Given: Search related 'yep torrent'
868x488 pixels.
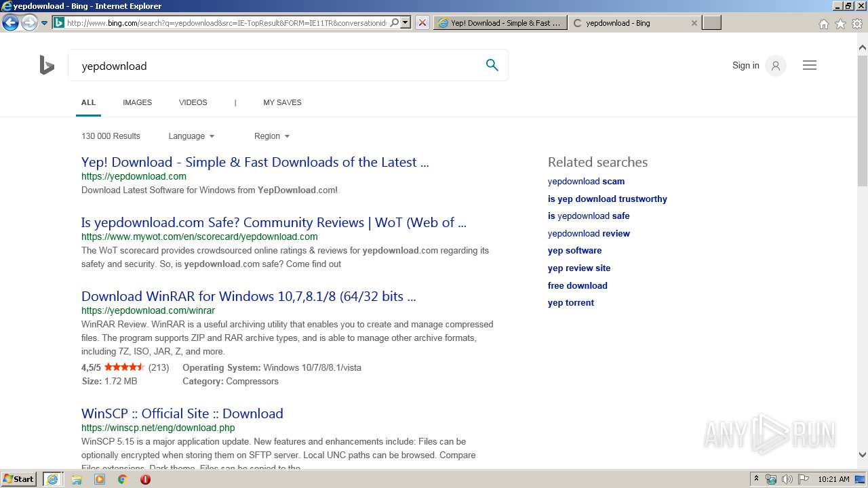Looking at the screenshot, I should click(570, 303).
